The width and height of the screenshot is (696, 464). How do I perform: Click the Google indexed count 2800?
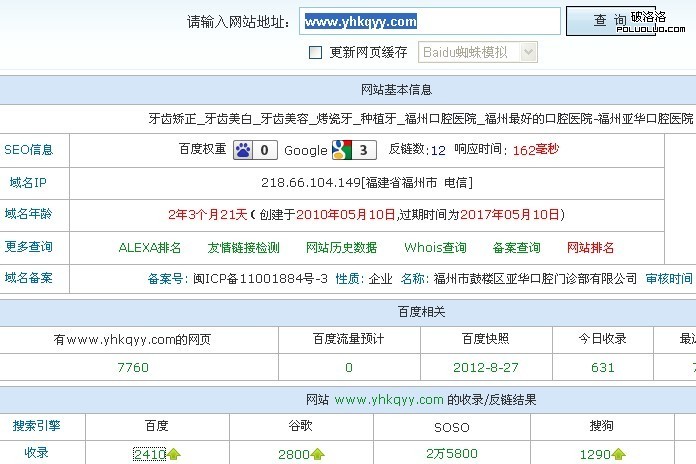(294, 454)
